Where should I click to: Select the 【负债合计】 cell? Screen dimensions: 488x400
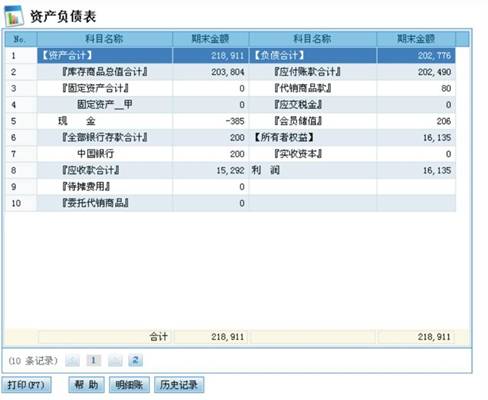(x=312, y=55)
